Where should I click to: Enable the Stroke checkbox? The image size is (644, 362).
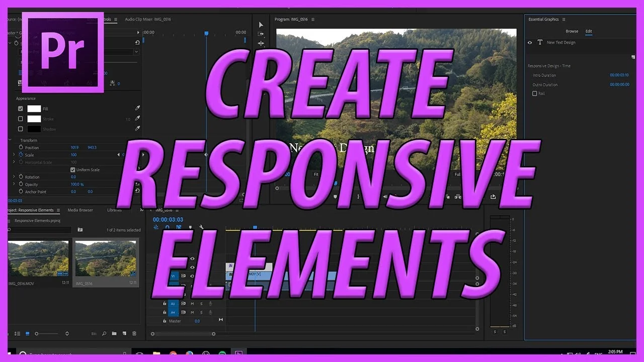21,119
